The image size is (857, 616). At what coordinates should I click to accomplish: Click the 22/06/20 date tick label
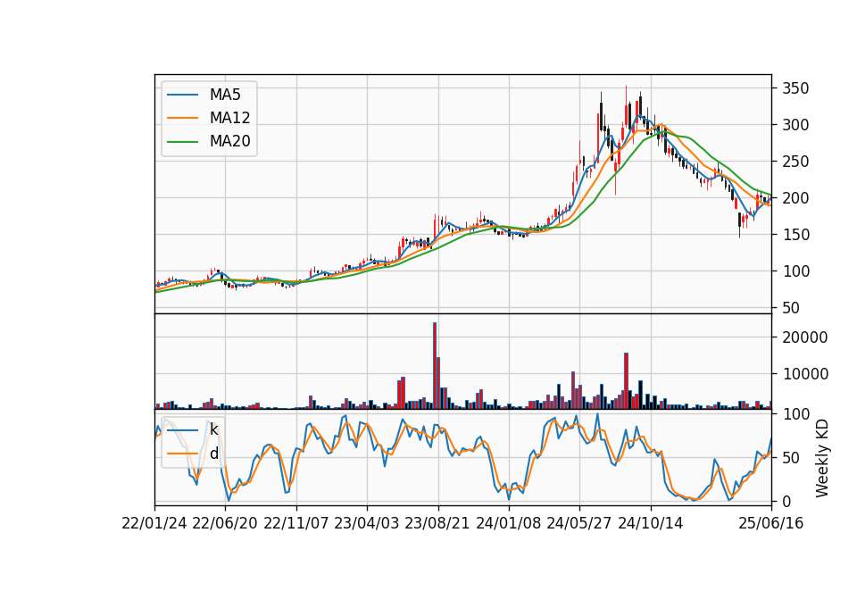(x=225, y=523)
